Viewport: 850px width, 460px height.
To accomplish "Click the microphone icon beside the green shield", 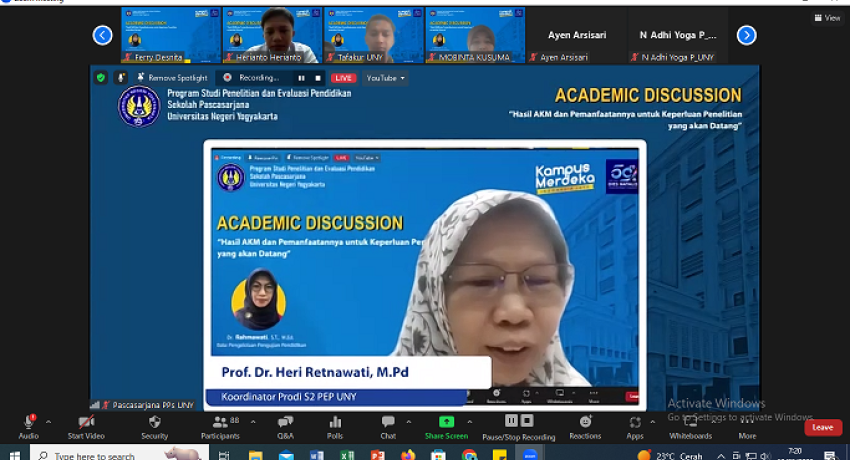I will click(121, 78).
